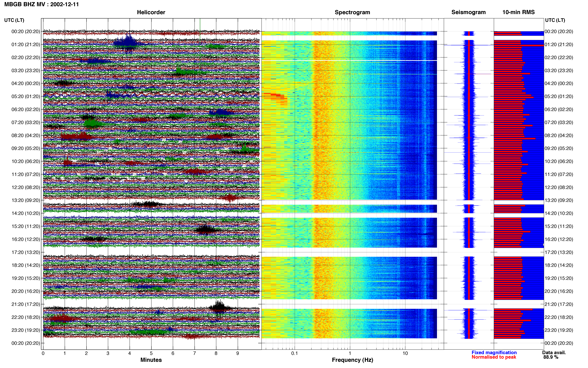Viewport: 588px width, 368px height.
Task: Click the longest red RMS bar near 01:20
Action: pos(519,45)
